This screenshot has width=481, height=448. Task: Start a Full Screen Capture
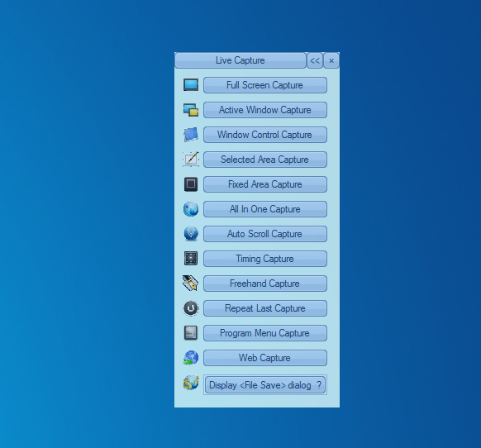tap(265, 85)
